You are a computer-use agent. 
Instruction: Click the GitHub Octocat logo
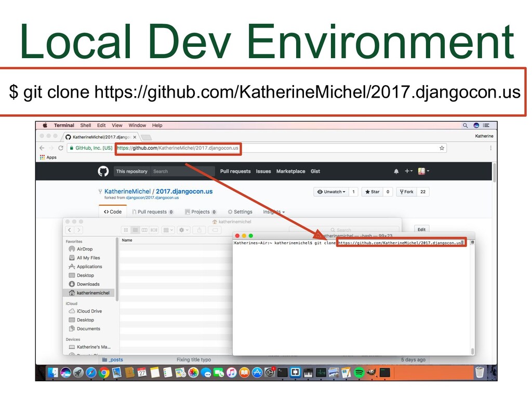click(103, 171)
